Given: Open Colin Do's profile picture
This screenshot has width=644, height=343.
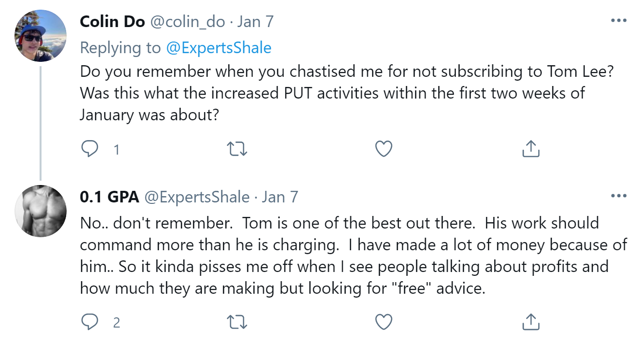Looking at the screenshot, I should click(x=41, y=35).
